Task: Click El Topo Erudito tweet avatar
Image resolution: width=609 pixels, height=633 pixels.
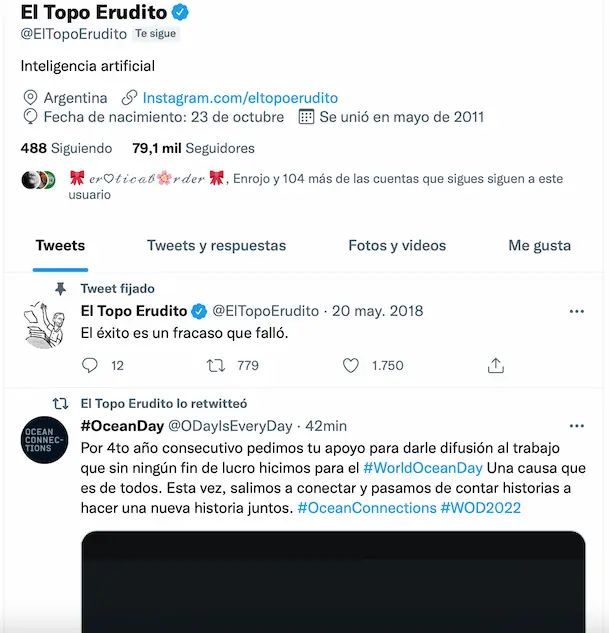Action: (x=43, y=321)
